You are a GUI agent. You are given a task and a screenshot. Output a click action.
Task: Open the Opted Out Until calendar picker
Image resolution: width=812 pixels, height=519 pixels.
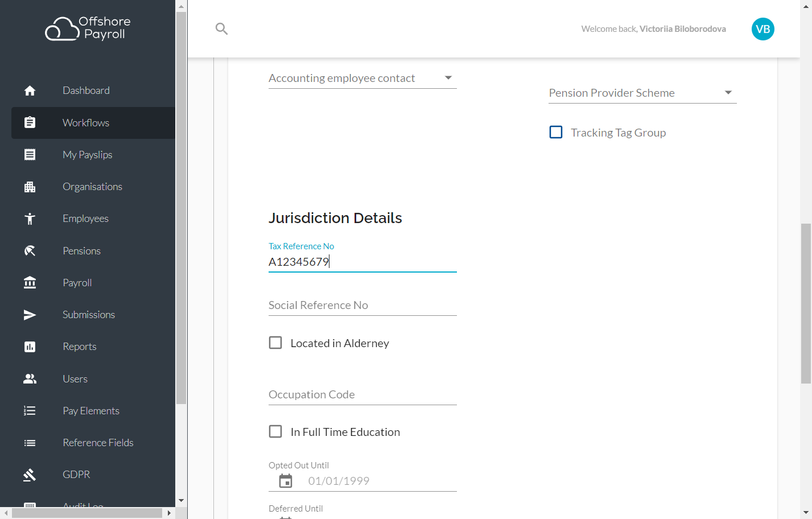point(286,481)
